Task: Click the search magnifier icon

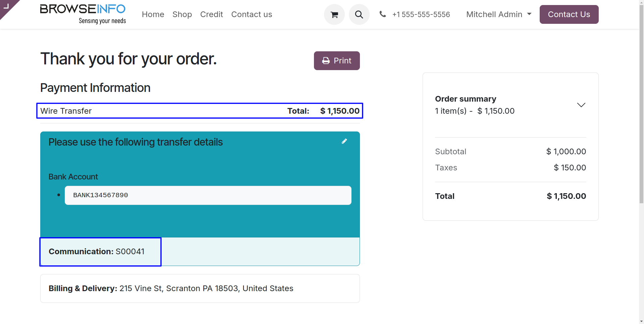Action: [x=359, y=14]
